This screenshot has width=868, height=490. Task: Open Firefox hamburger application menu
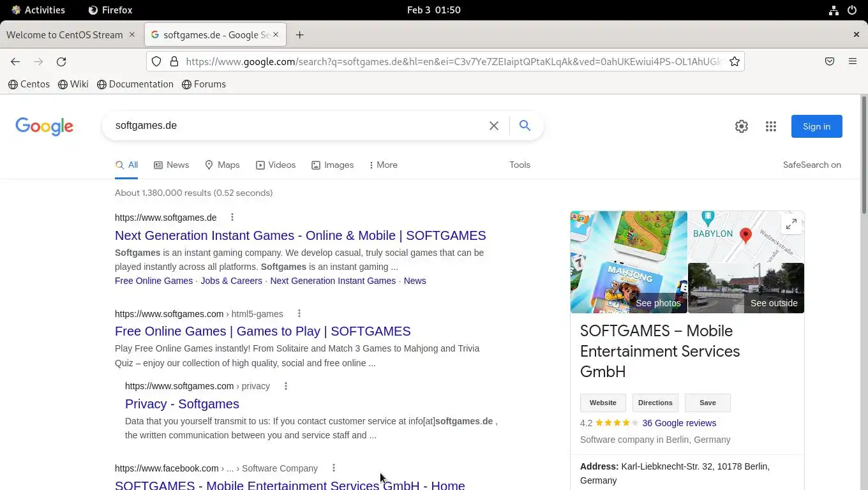853,62
